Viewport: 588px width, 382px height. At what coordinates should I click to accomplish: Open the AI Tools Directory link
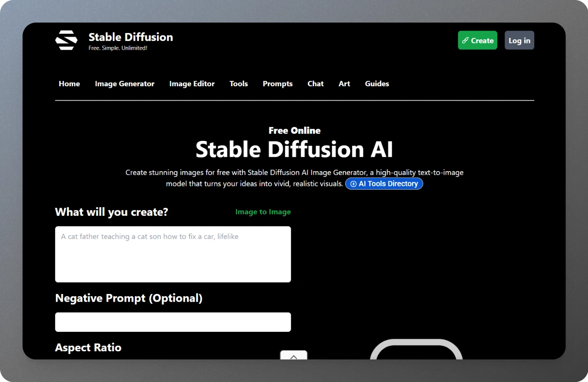click(384, 183)
